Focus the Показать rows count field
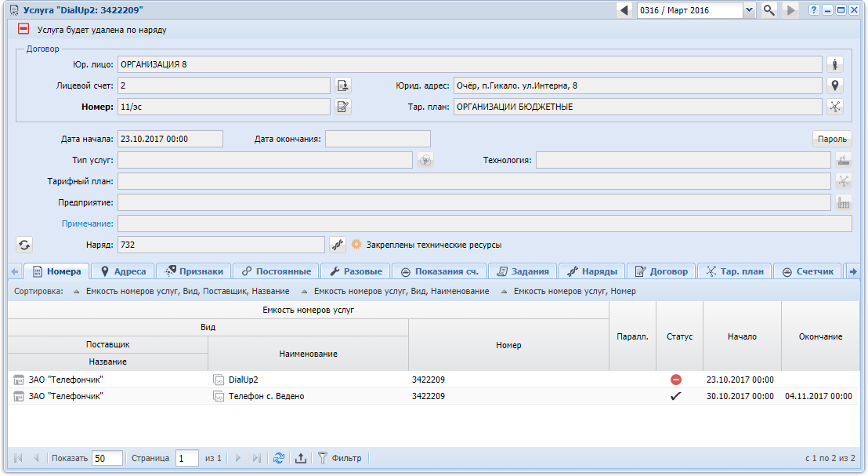This screenshot has height=476, width=868. tap(107, 458)
